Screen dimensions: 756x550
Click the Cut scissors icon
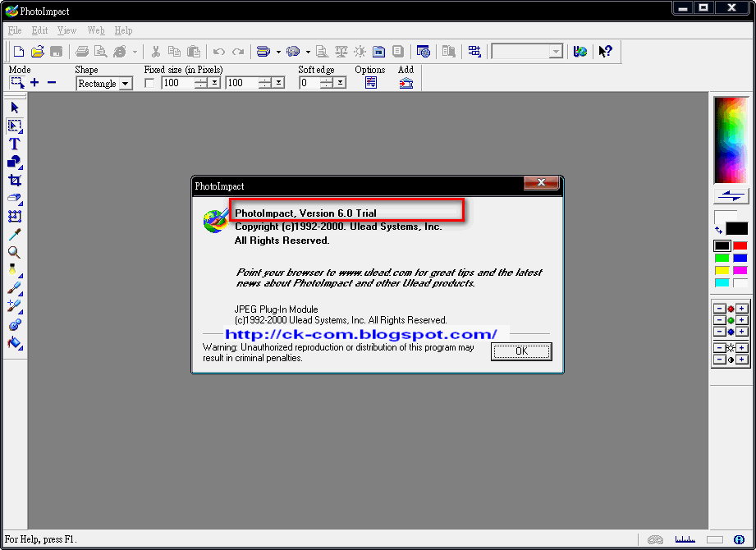(156, 51)
